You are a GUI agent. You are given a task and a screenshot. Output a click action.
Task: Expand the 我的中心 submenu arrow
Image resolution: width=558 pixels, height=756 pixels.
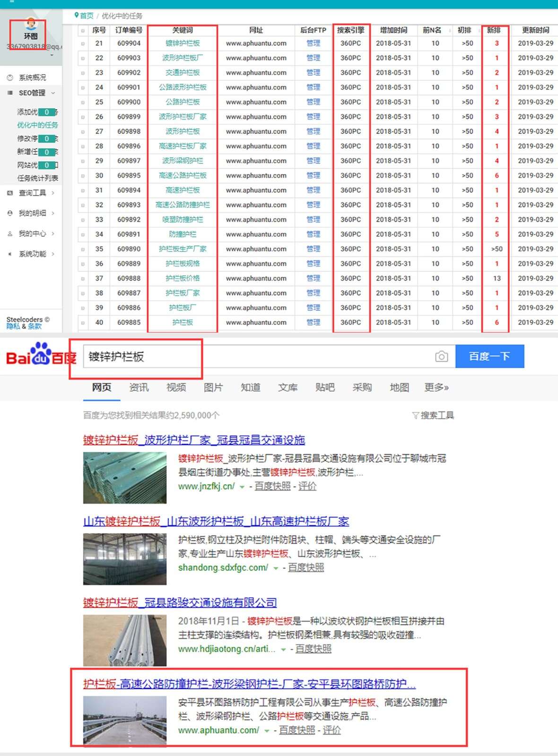coord(53,233)
